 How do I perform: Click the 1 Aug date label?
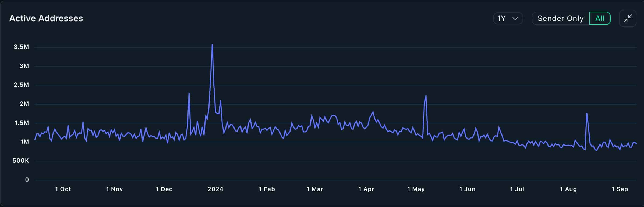point(568,189)
